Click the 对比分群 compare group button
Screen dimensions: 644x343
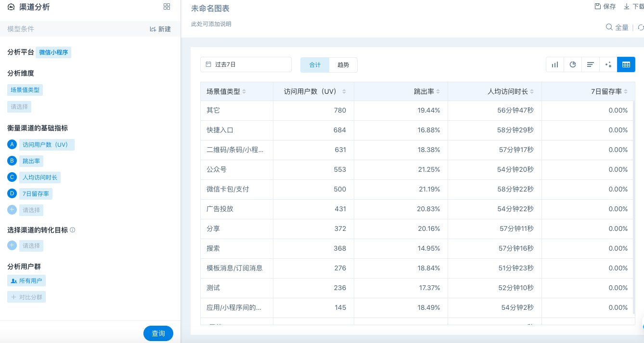point(26,297)
